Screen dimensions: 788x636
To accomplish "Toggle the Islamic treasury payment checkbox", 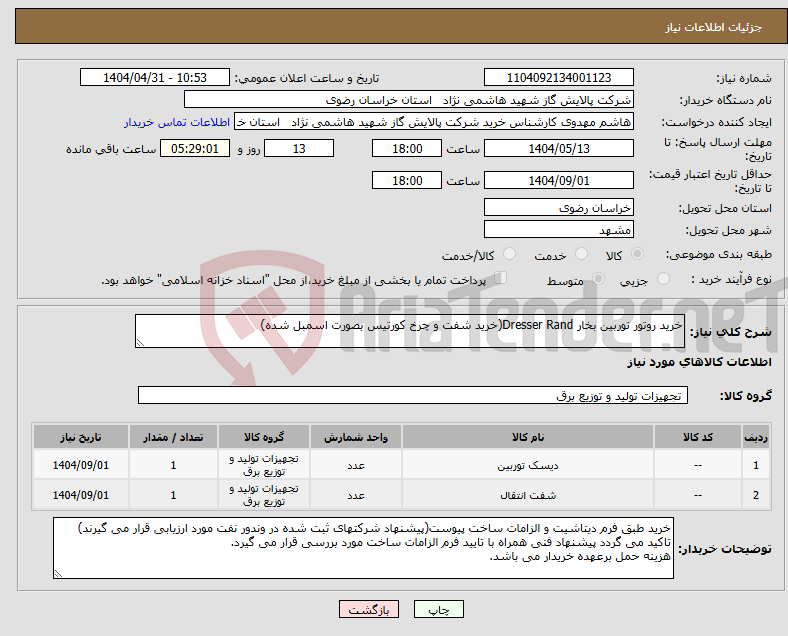I will click(501, 277).
